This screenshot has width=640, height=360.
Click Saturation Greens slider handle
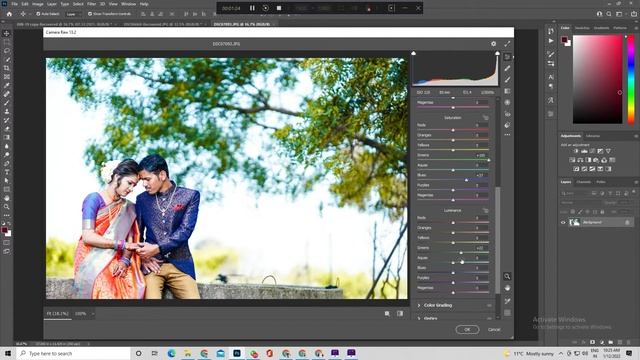(x=488, y=160)
